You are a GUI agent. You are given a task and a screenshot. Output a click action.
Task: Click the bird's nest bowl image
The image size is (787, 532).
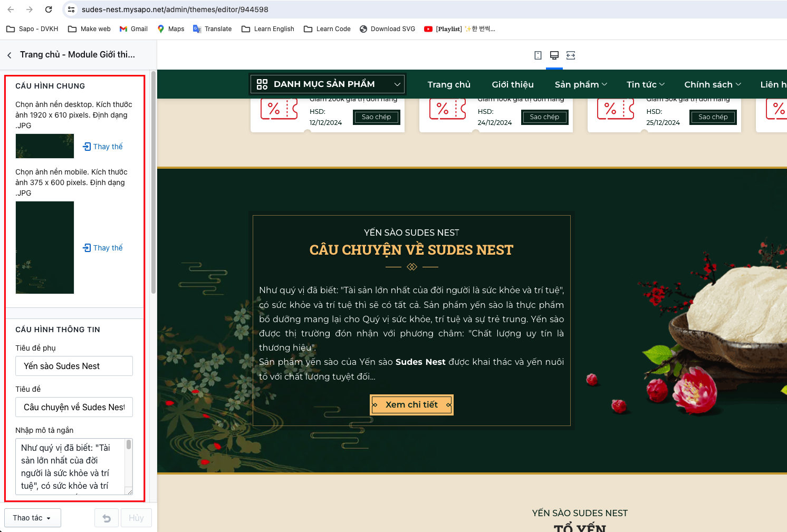tap(728, 322)
